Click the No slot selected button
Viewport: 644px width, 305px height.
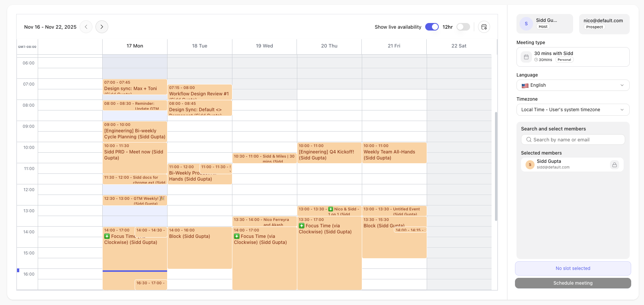[x=573, y=268]
